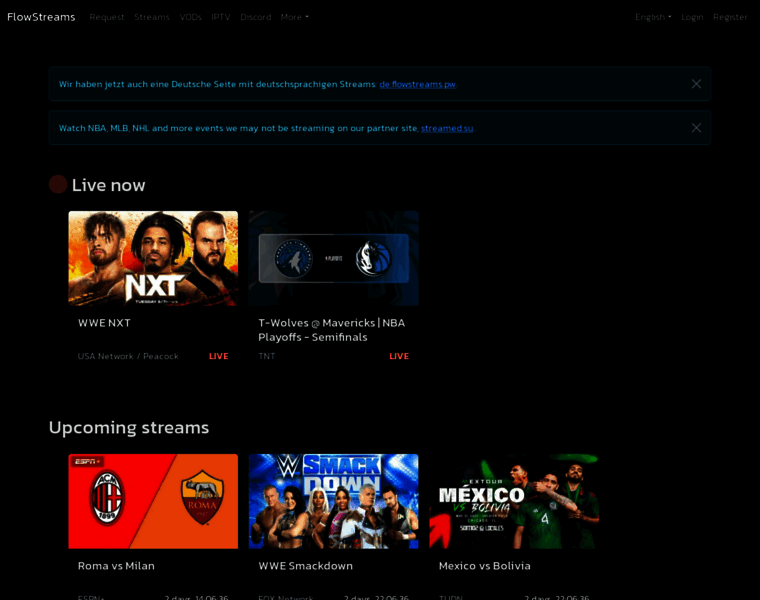Screen dimensions: 760x600
Task: Open the Mexico vs Bolivia thumbnail
Action: pos(514,501)
